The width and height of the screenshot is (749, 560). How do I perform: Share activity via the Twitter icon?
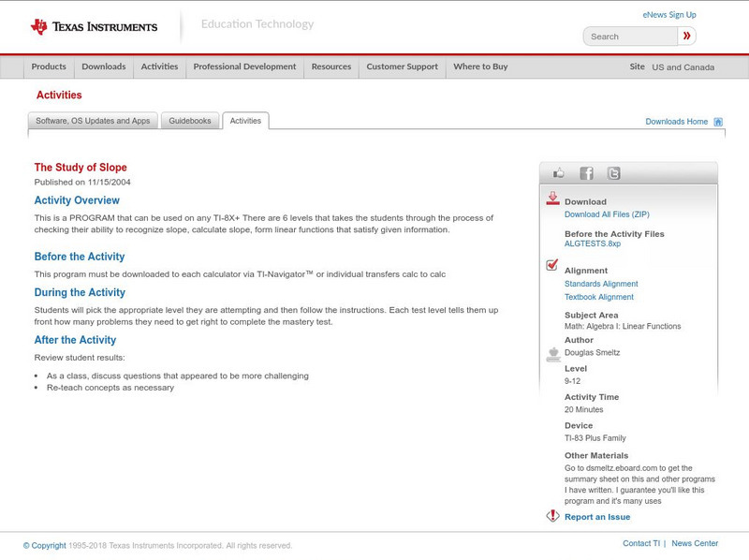613,173
